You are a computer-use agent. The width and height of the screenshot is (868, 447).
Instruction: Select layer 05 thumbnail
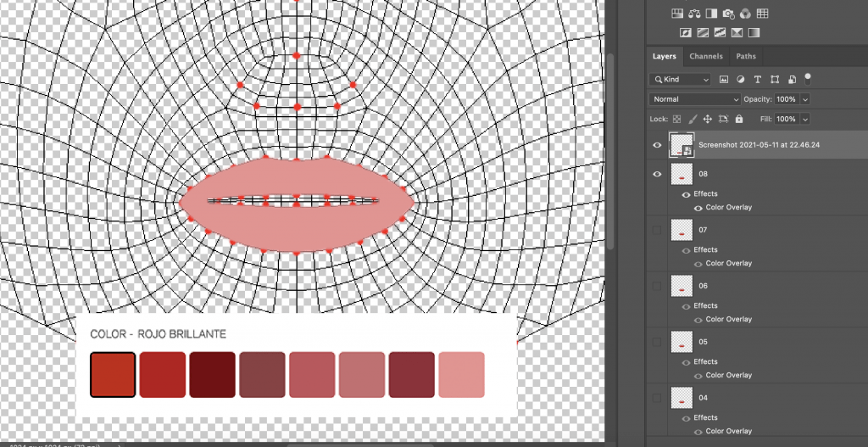pyautogui.click(x=682, y=342)
